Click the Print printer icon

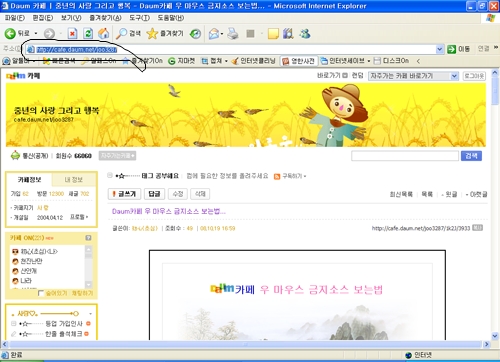click(233, 33)
